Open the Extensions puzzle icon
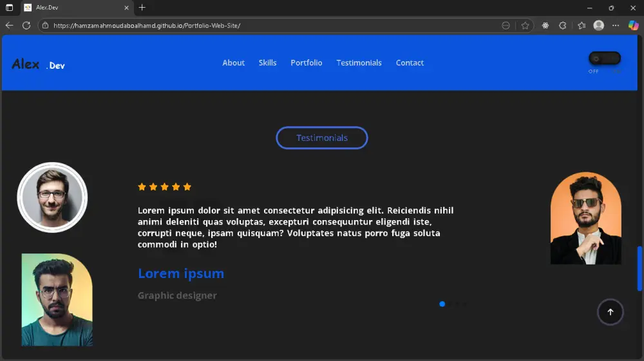 click(563, 26)
